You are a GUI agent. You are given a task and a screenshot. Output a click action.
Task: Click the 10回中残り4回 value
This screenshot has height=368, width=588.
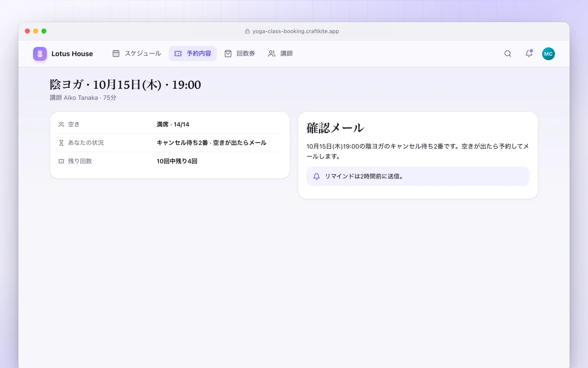pos(177,161)
